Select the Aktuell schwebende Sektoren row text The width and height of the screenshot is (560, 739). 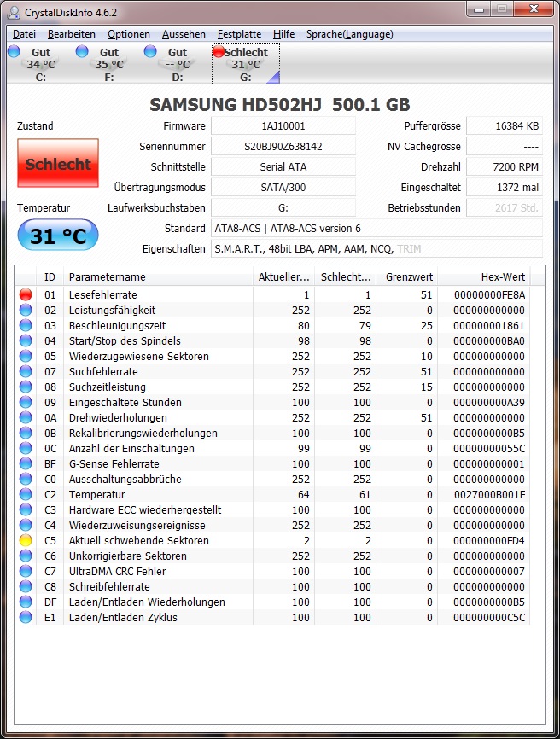click(138, 540)
